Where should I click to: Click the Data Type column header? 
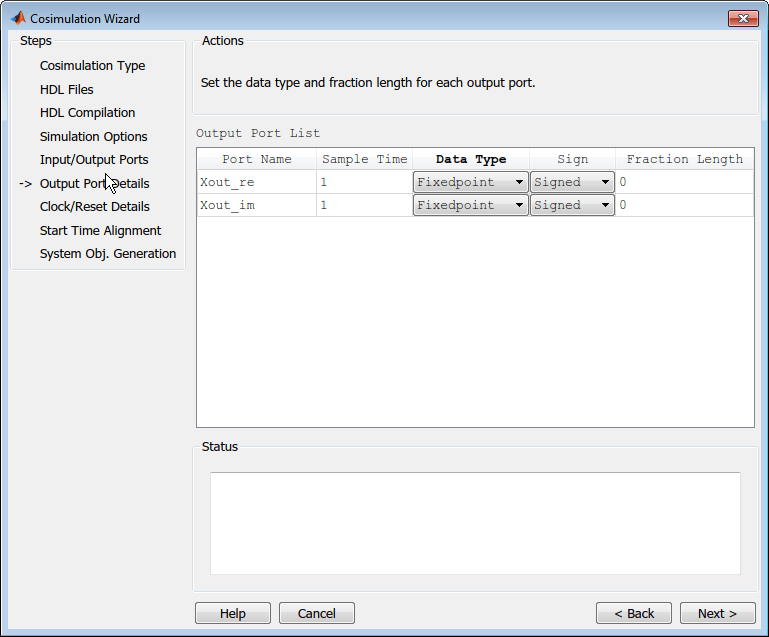pos(471,159)
